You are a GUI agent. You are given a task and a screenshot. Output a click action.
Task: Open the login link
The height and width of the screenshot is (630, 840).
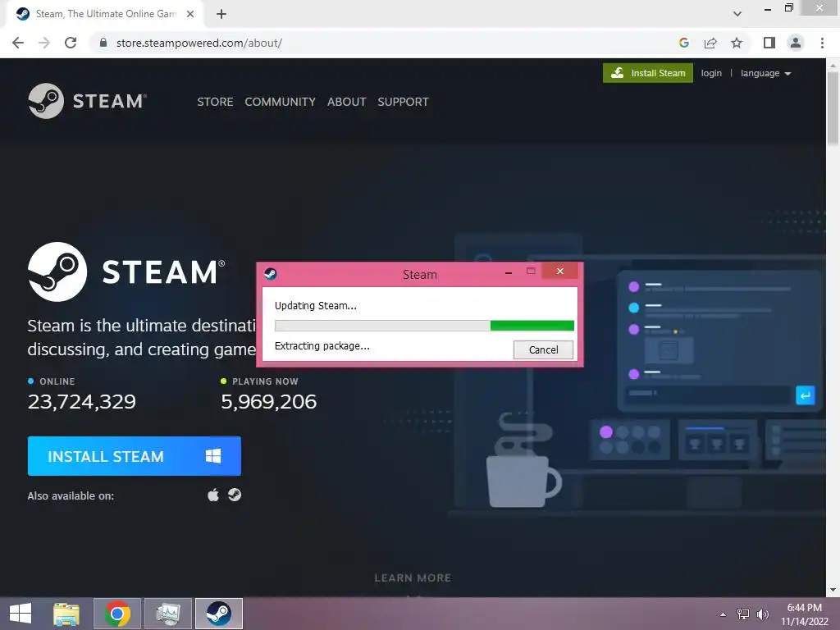(x=711, y=73)
